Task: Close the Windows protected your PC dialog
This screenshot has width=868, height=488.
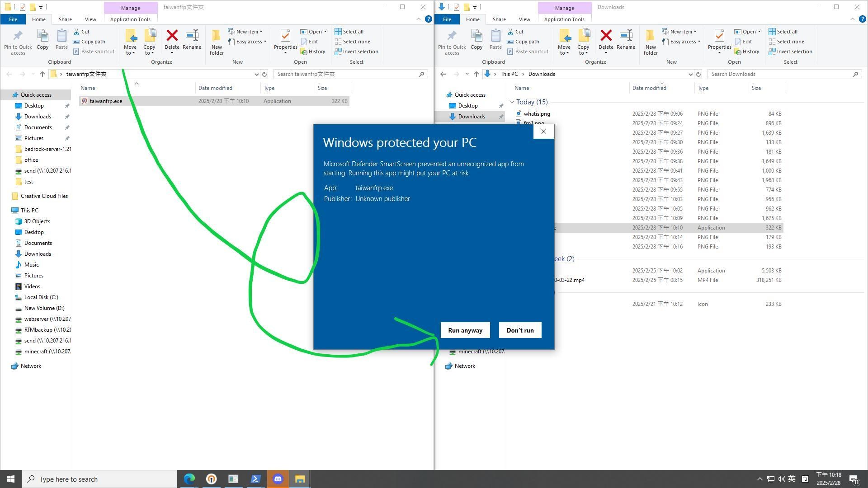Action: tap(544, 131)
